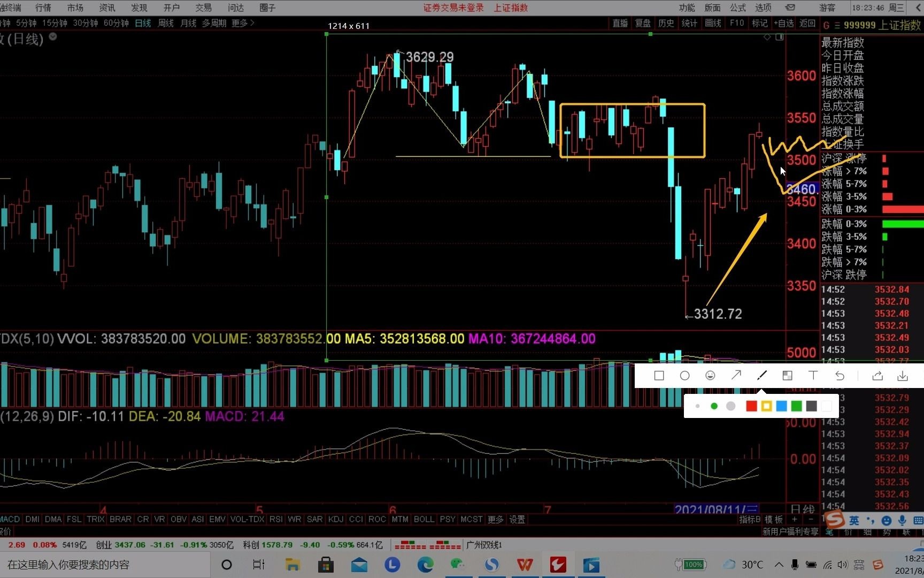
Task: Switch chart to 5分钟 period
Action: point(26,23)
